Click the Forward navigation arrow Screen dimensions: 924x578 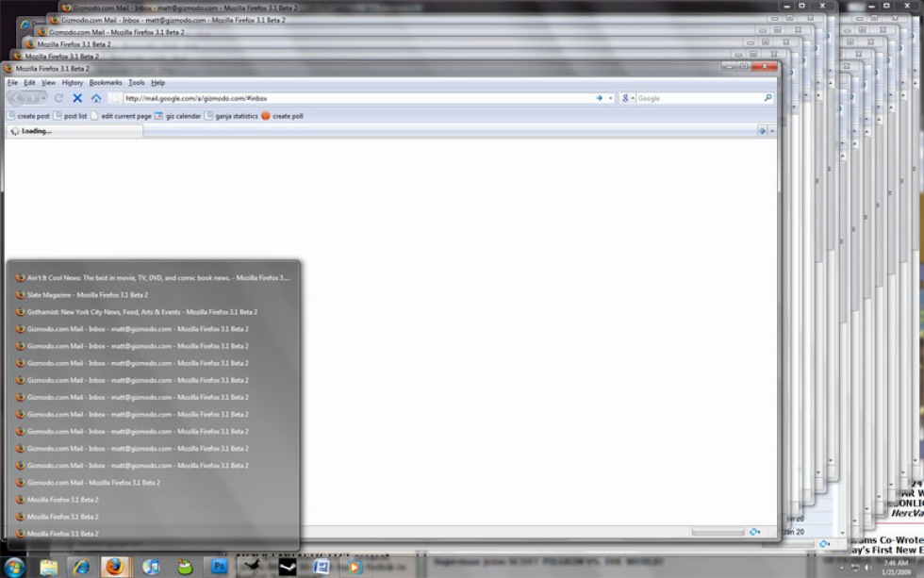point(32,98)
